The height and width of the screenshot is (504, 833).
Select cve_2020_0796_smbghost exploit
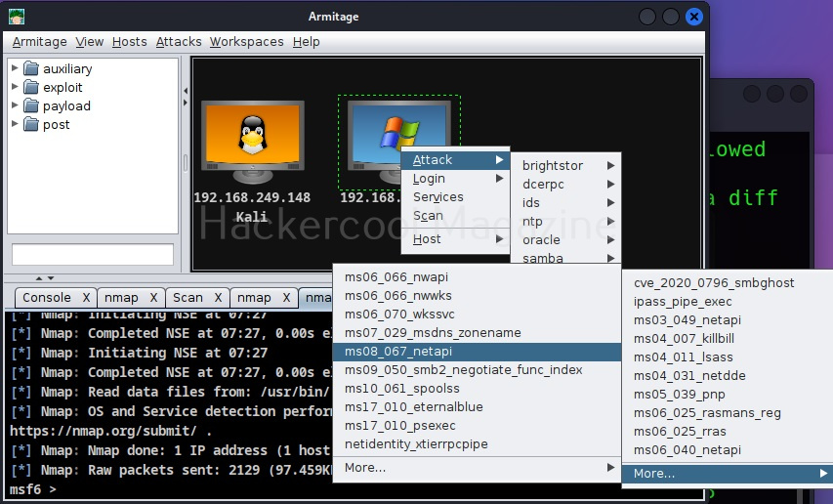(x=728, y=283)
